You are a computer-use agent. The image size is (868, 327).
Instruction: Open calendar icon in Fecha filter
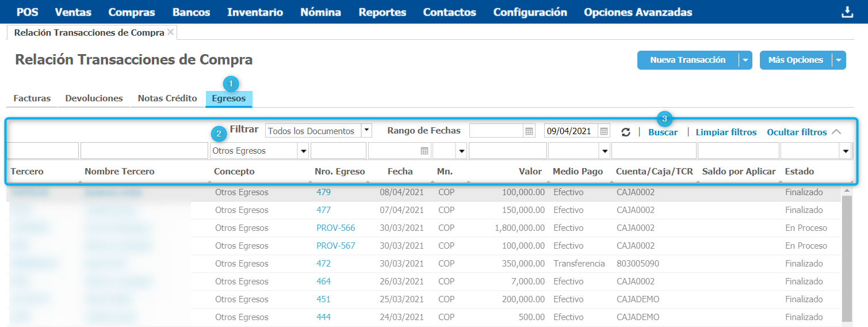[x=425, y=151]
